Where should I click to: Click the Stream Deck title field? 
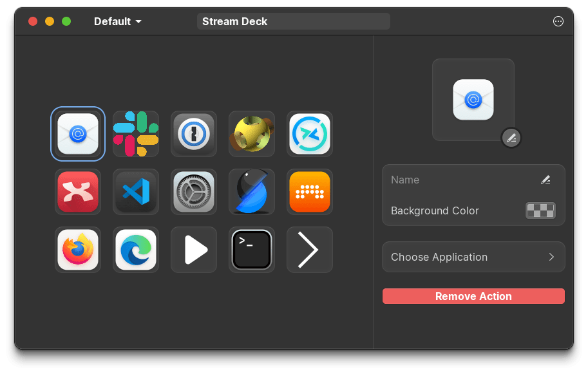(x=294, y=21)
